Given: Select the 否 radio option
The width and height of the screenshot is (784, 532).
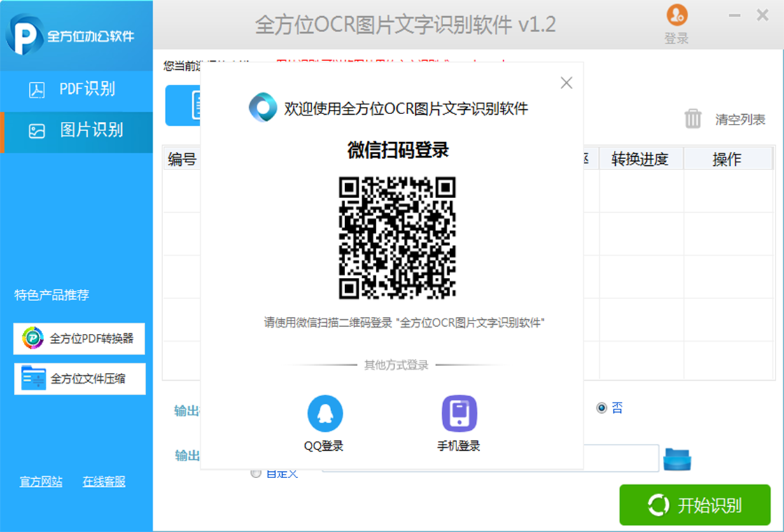Looking at the screenshot, I should tap(601, 408).
